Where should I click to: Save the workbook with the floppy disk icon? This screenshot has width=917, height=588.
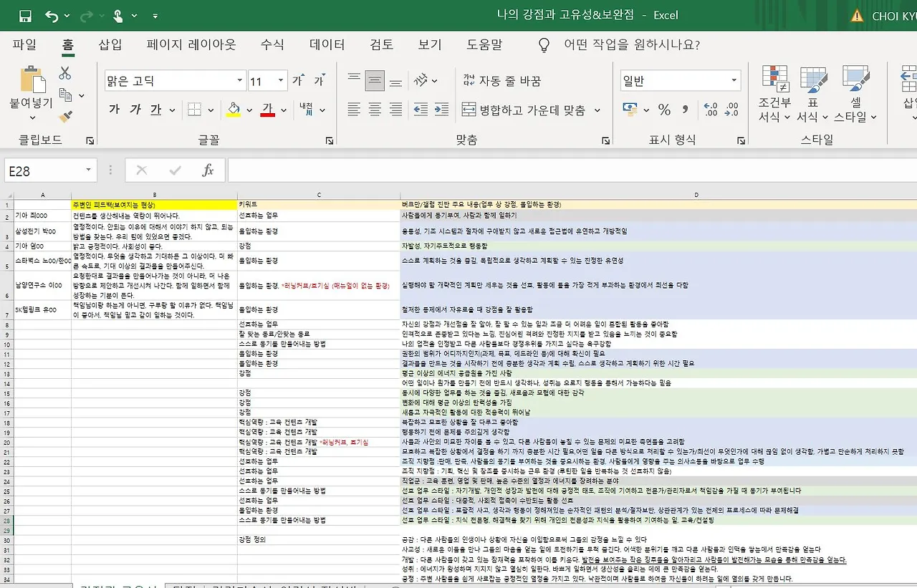coord(25,16)
